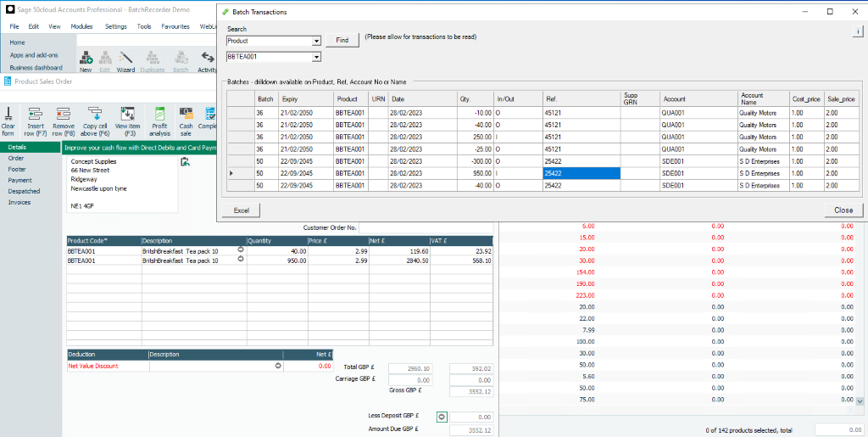
Task: Open the File menu
Action: coord(14,26)
